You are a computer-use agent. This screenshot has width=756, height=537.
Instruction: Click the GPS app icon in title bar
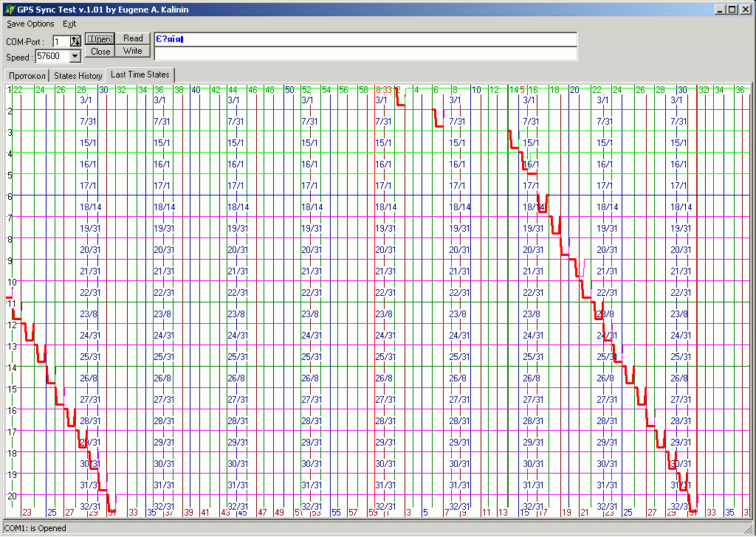pos(9,9)
